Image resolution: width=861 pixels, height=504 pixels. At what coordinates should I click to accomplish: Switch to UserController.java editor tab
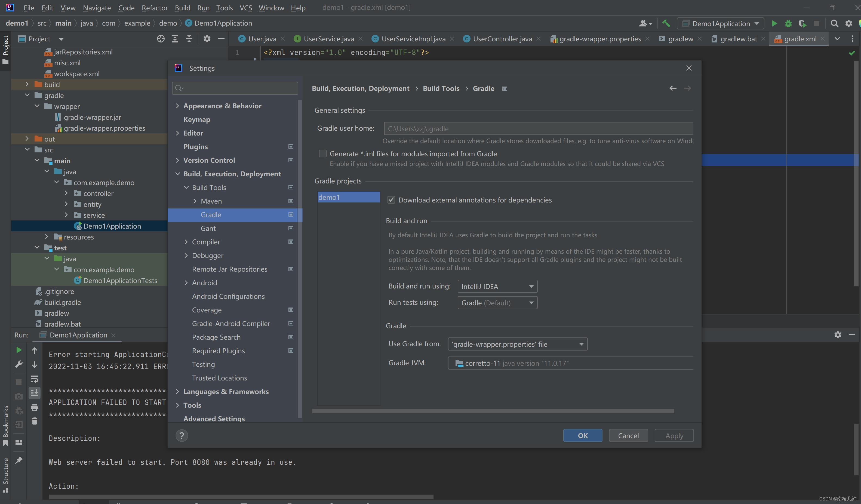point(502,39)
